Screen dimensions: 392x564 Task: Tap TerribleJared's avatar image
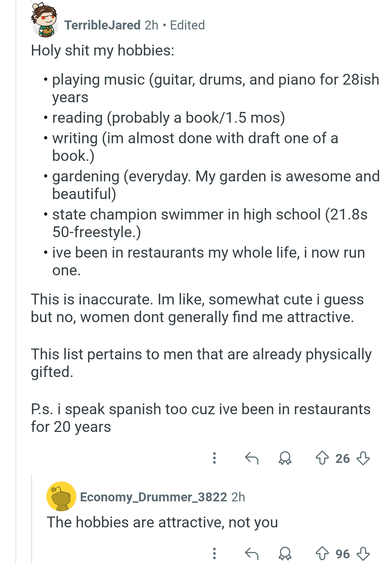pyautogui.click(x=45, y=20)
